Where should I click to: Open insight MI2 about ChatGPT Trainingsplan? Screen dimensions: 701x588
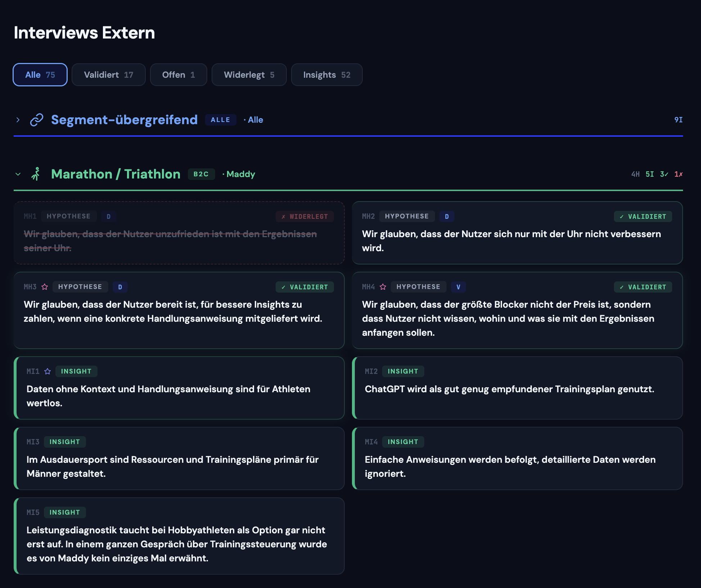510,389
